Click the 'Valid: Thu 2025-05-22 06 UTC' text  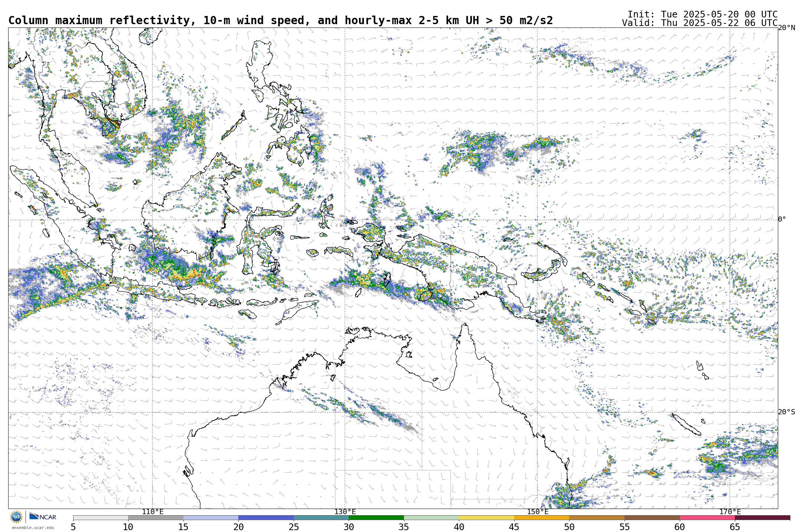700,23
